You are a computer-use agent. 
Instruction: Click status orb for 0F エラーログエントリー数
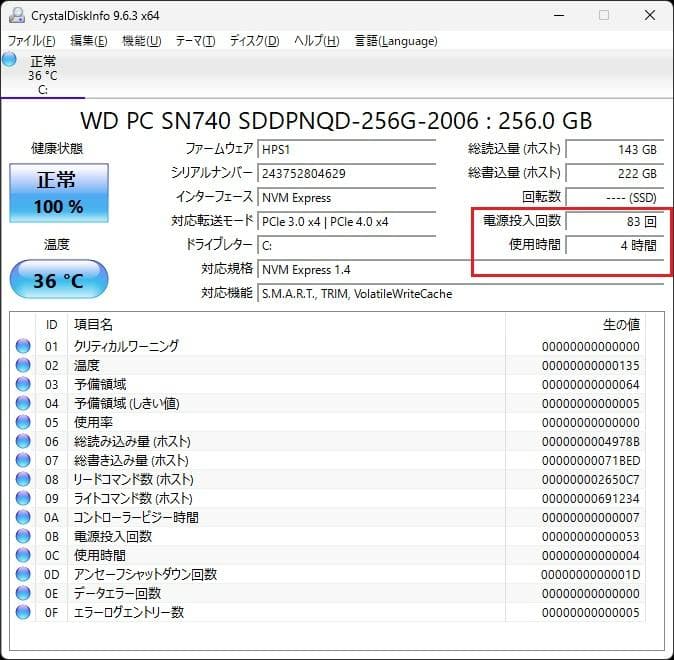click(x=23, y=612)
